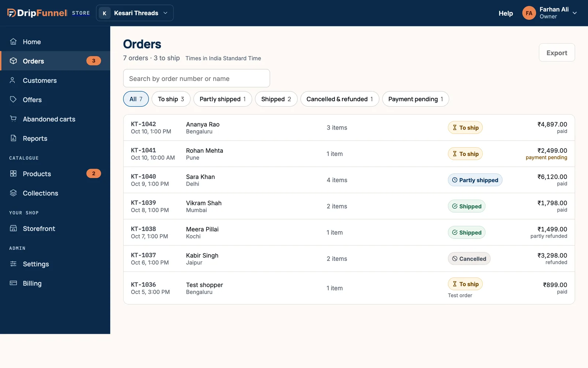This screenshot has width=588, height=368.
Task: Filter orders by To ship
Action: pyautogui.click(x=171, y=99)
